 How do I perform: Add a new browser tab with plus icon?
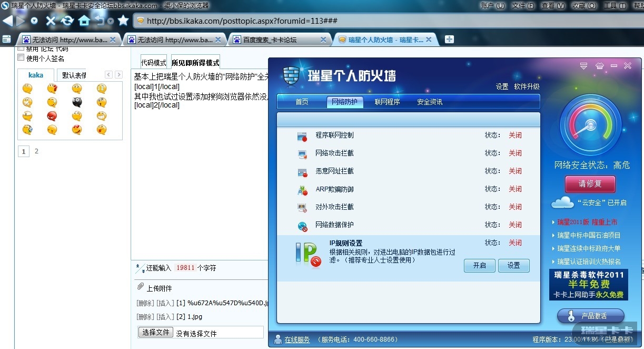pos(449,40)
